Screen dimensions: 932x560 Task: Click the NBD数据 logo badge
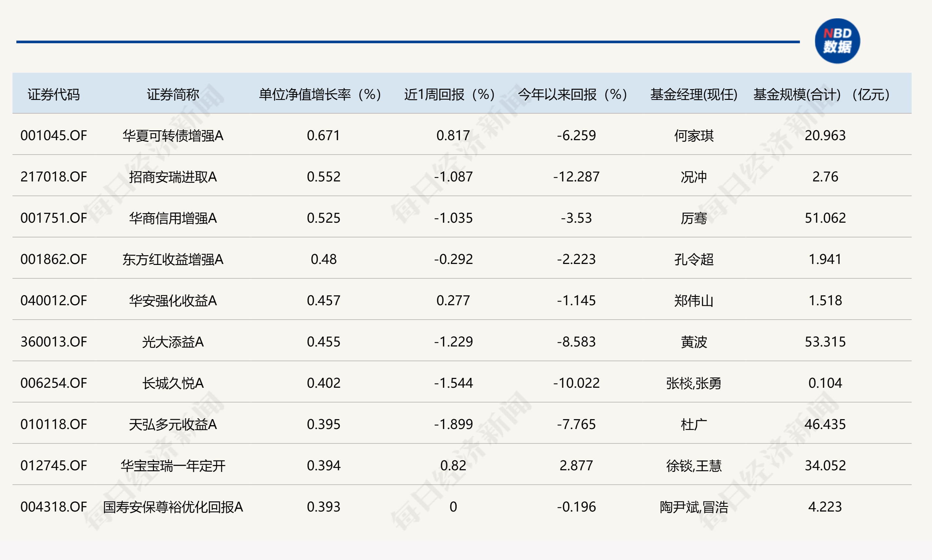[837, 41]
